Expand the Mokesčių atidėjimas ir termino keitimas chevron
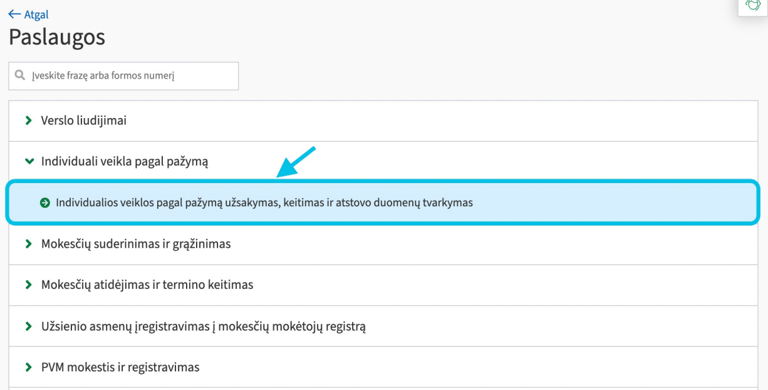Viewport: 768px width, 390px height. click(x=28, y=285)
